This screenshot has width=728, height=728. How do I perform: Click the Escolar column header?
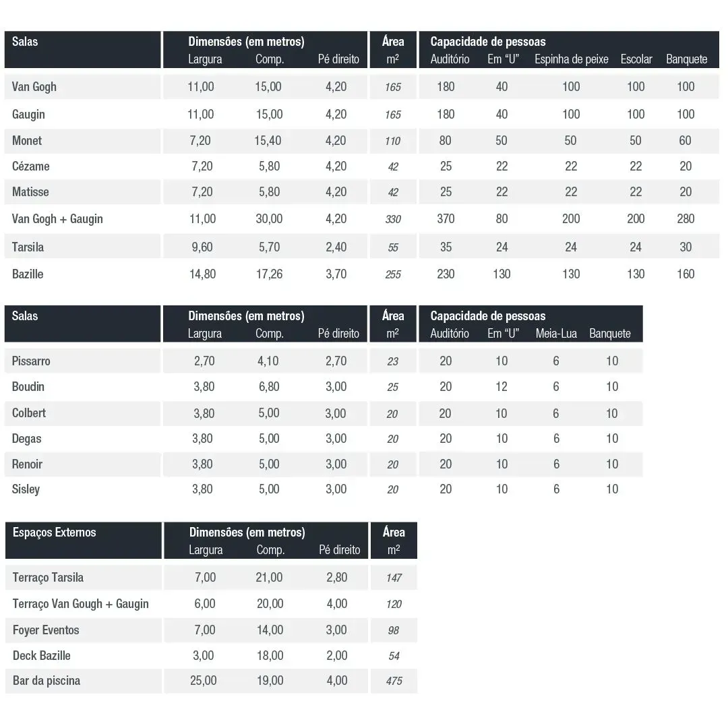(x=636, y=59)
